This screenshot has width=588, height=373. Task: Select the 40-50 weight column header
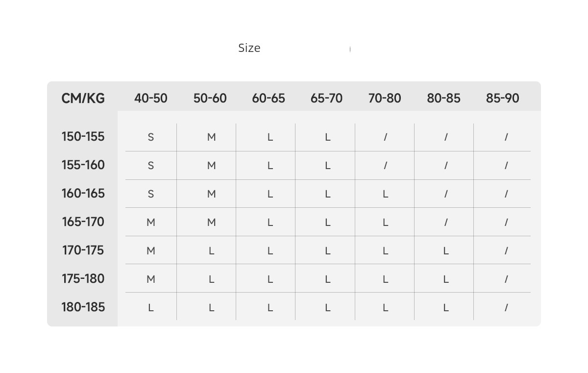click(151, 98)
